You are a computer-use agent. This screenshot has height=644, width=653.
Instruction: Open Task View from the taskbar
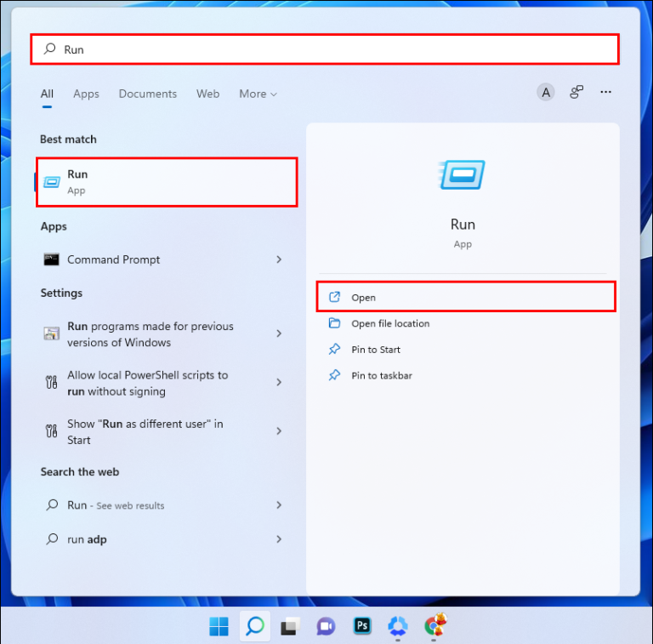[290, 626]
